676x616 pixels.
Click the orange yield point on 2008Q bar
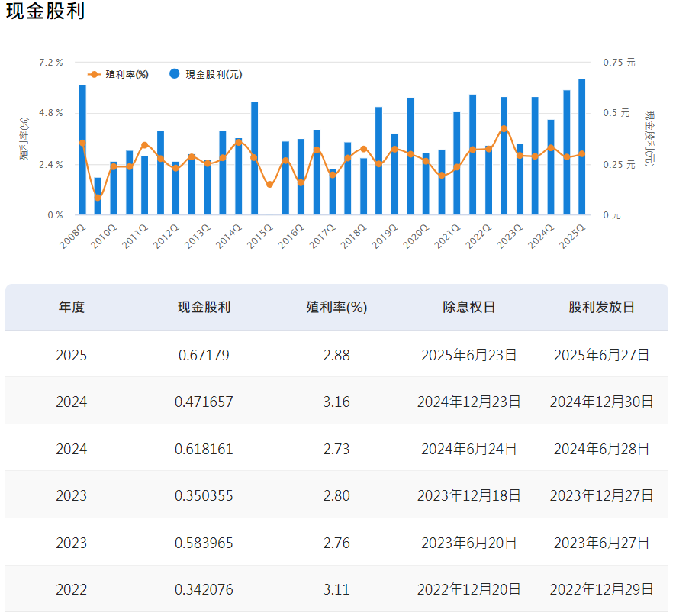click(x=82, y=143)
